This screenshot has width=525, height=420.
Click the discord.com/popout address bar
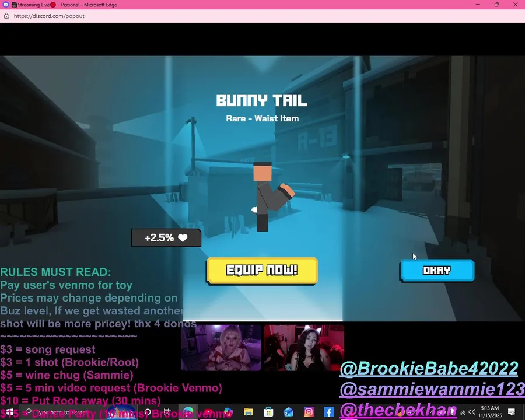(49, 16)
